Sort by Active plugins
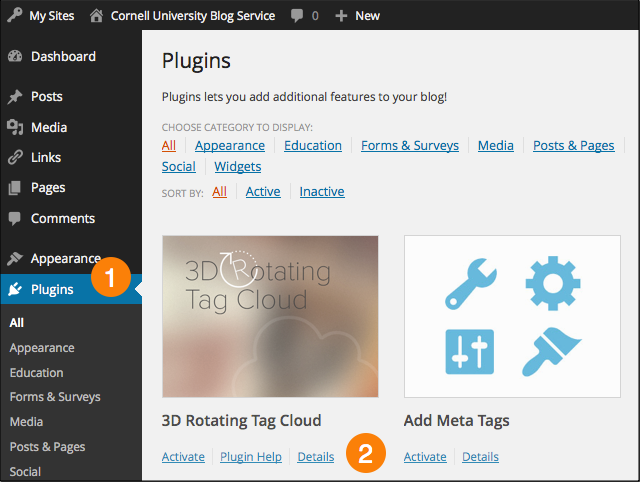Screen dimensions: 640x482 point(263,191)
